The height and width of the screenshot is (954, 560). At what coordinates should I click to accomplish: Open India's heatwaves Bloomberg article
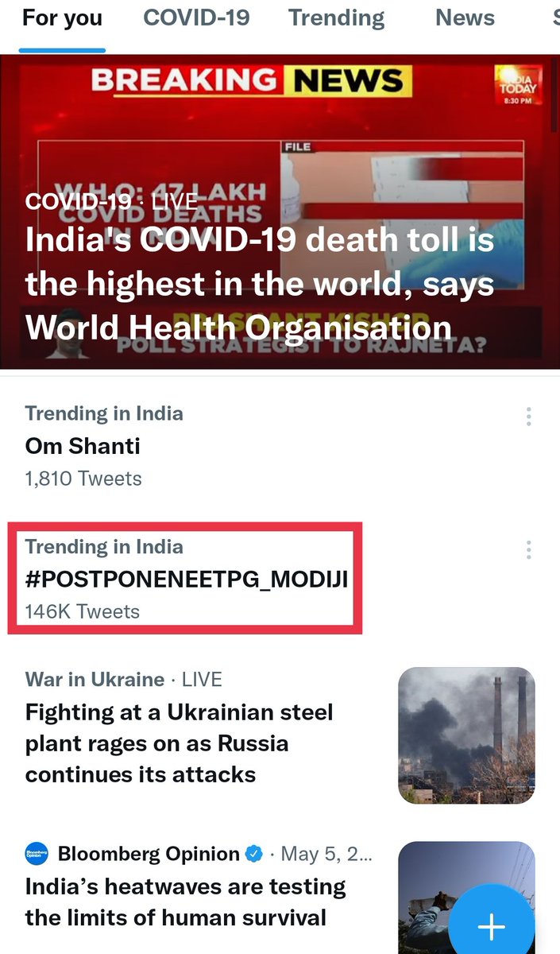click(186, 902)
